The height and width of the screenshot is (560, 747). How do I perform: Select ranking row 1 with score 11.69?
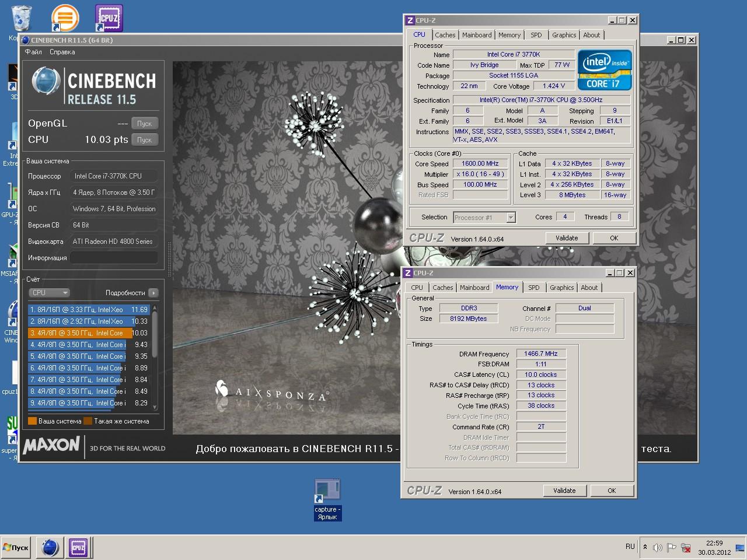pyautogui.click(x=89, y=310)
